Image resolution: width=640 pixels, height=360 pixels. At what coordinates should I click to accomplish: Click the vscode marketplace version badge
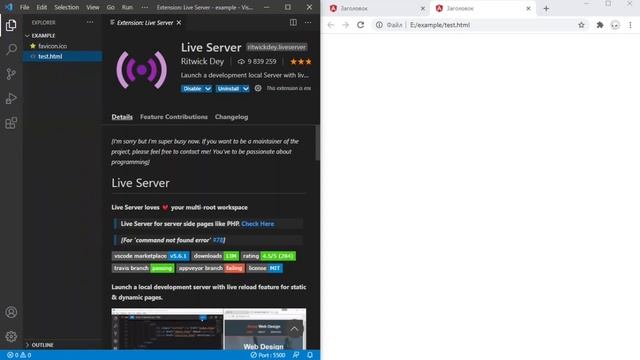tap(150, 256)
